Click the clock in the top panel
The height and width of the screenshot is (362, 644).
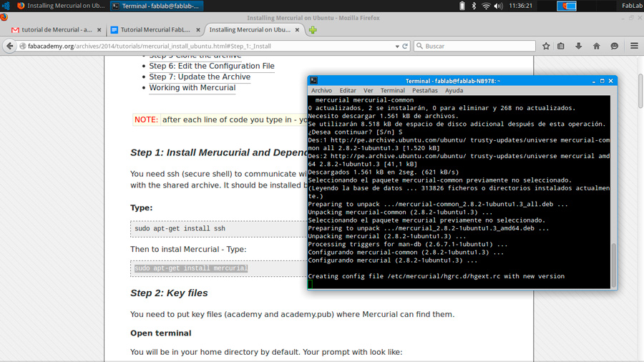(520, 6)
